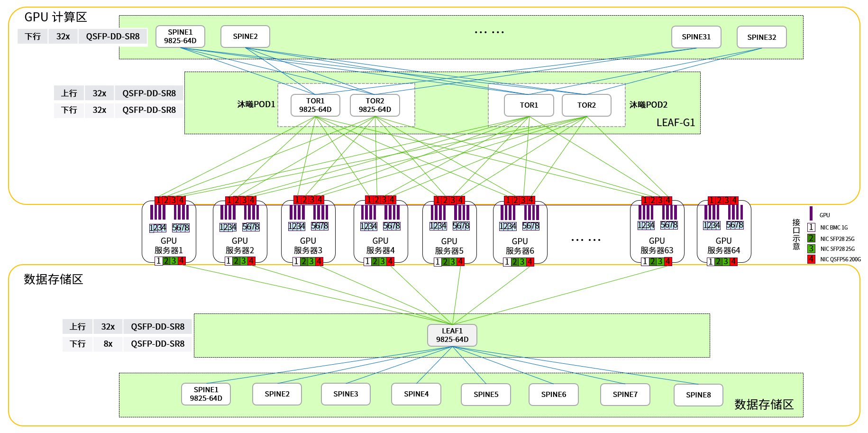868x433 pixels.
Task: Select the 8x downlink cell in storage table
Action: point(108,344)
